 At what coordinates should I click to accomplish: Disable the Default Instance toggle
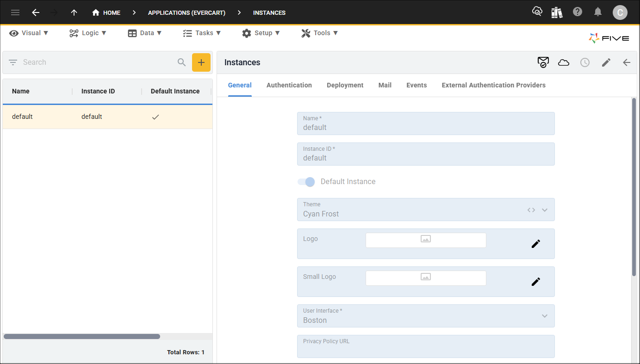[x=305, y=182]
